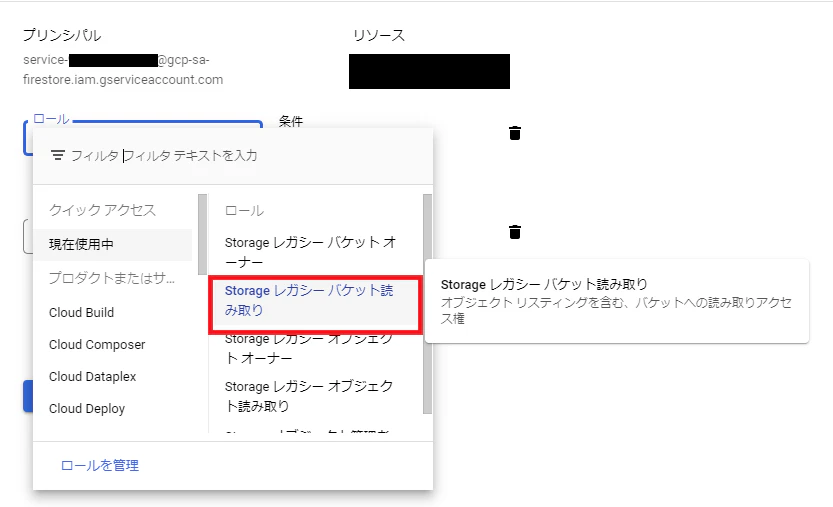
Task: Select 現在使用中 in quick access list
Action: click(113, 244)
